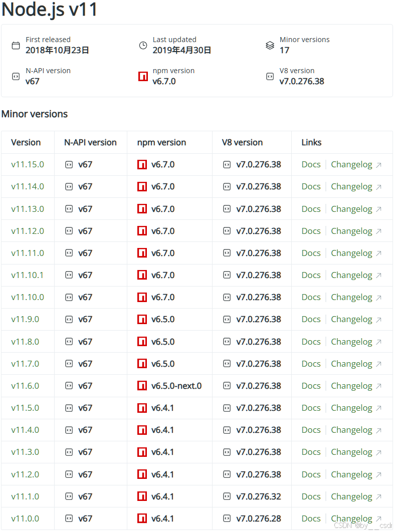Click the npm version column header

pyautogui.click(x=162, y=143)
